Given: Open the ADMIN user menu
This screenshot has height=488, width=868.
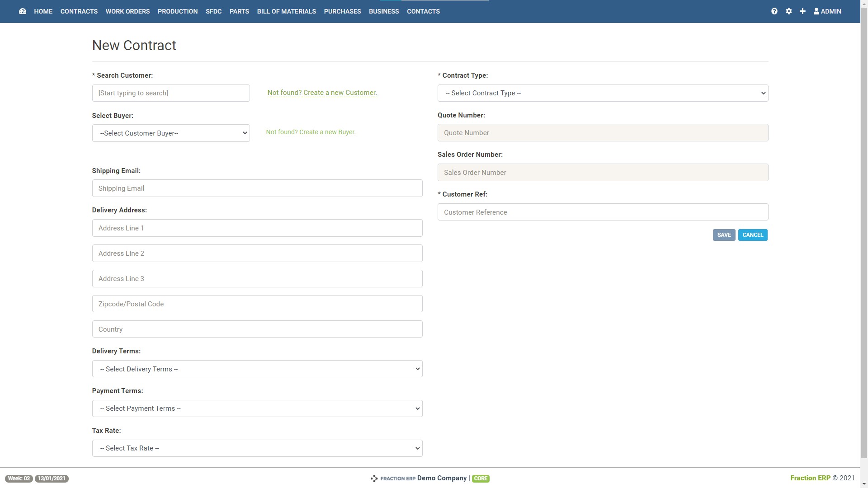Looking at the screenshot, I should (x=827, y=11).
